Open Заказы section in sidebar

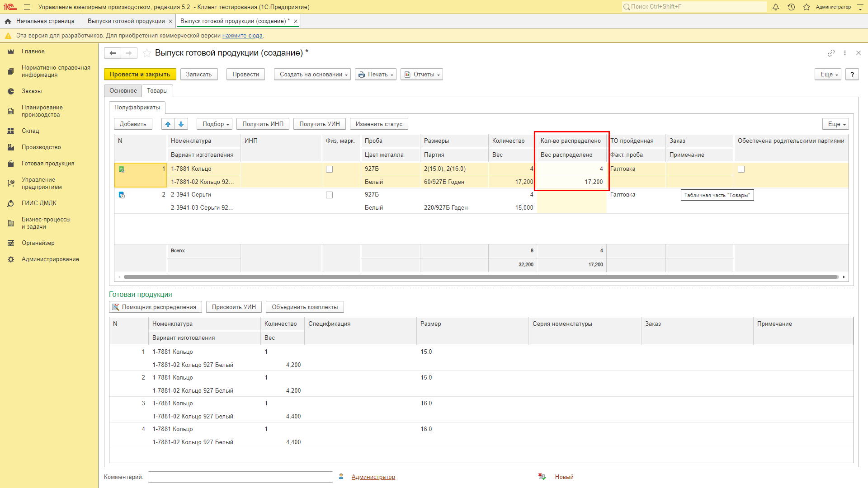point(32,91)
